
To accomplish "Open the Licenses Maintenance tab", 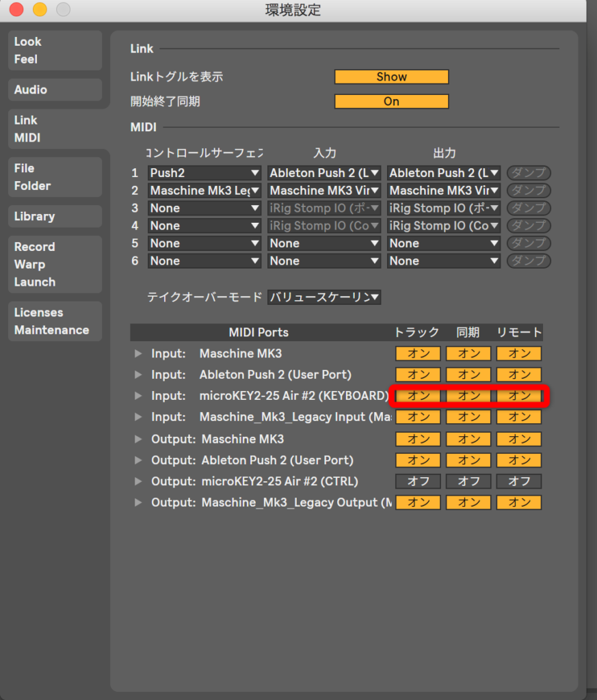I will pos(55,321).
